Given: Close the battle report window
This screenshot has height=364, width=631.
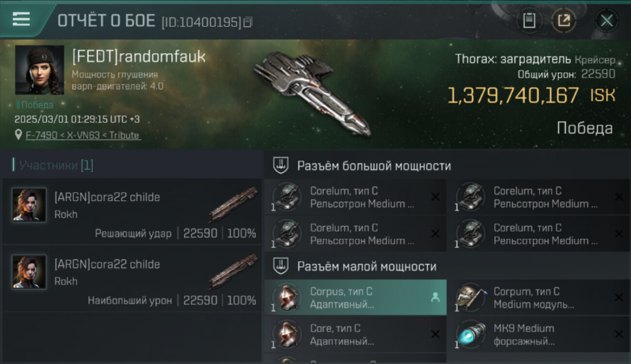Looking at the screenshot, I should (x=606, y=20).
